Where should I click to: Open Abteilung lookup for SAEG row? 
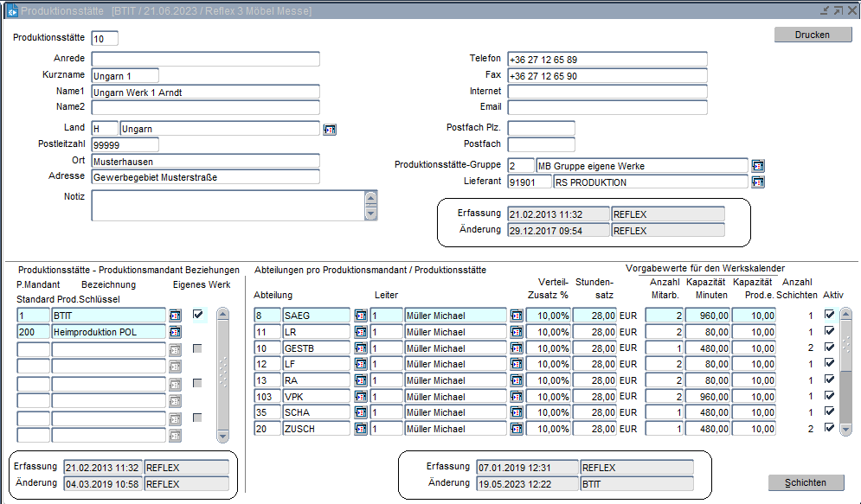coord(360,316)
